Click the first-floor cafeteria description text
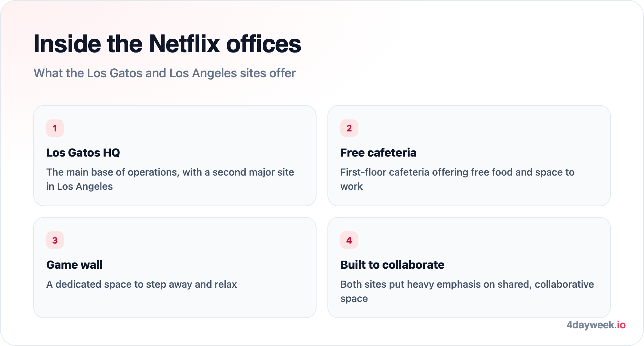The image size is (644, 346). pyautogui.click(x=457, y=179)
